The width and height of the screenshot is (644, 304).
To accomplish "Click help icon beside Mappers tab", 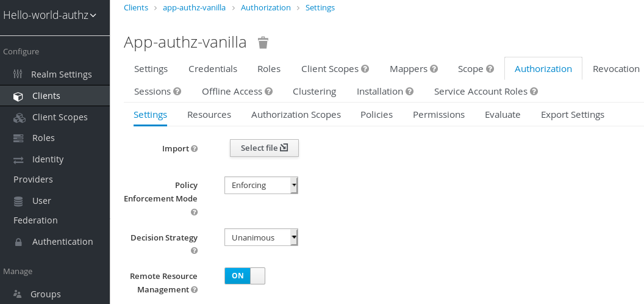I will point(434,69).
